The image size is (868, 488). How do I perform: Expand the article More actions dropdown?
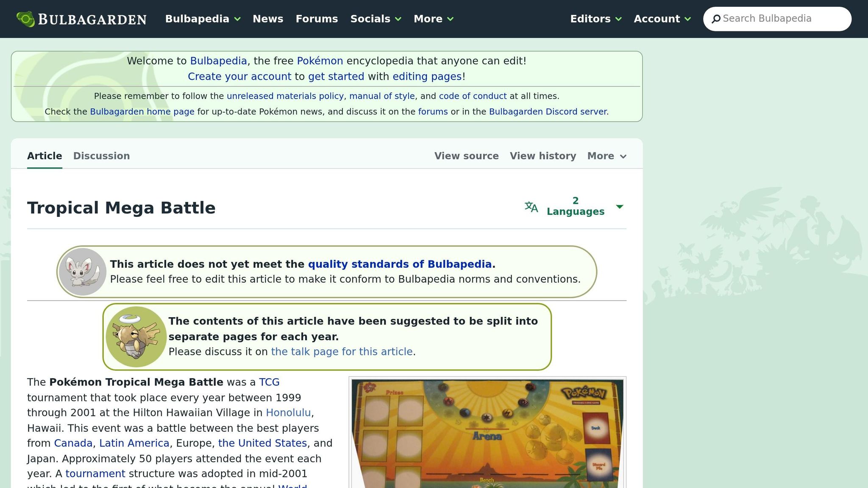coord(607,156)
